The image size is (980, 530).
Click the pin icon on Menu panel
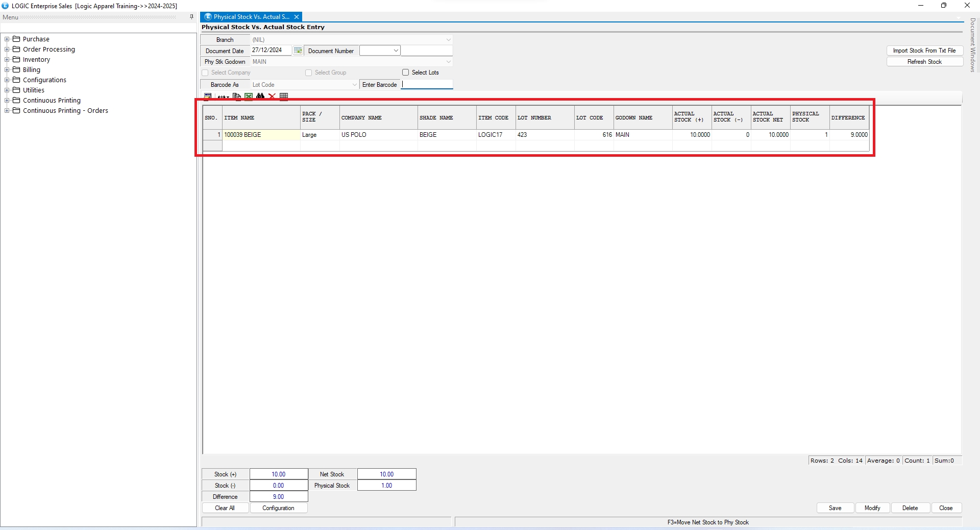click(192, 17)
